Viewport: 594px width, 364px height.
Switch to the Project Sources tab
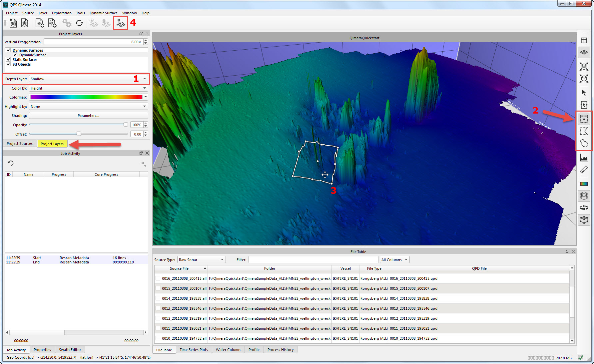[20, 144]
